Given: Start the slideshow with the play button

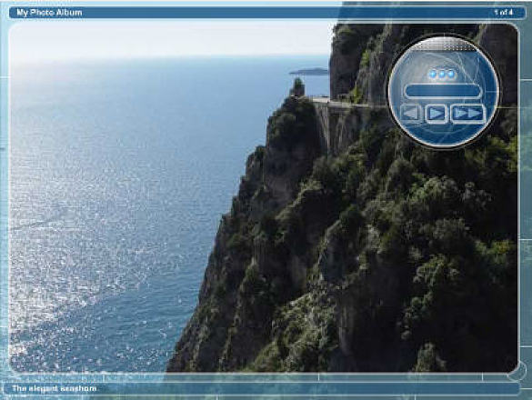Looking at the screenshot, I should [436, 114].
